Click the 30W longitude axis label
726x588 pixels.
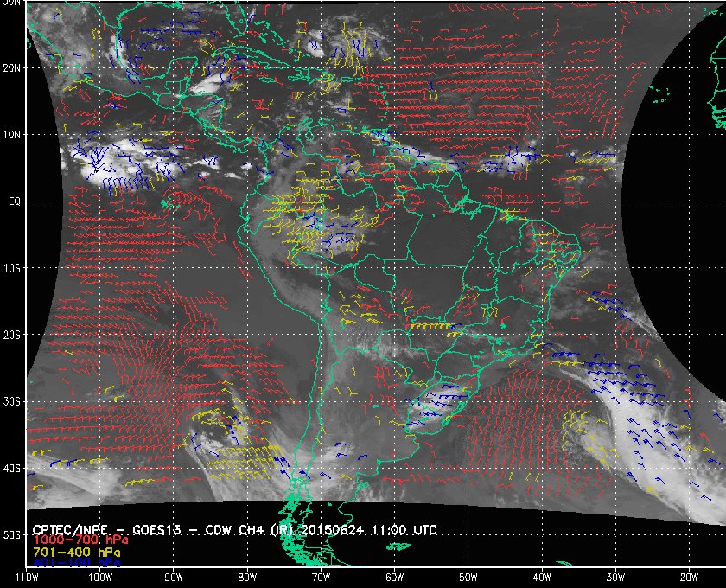coord(614,577)
